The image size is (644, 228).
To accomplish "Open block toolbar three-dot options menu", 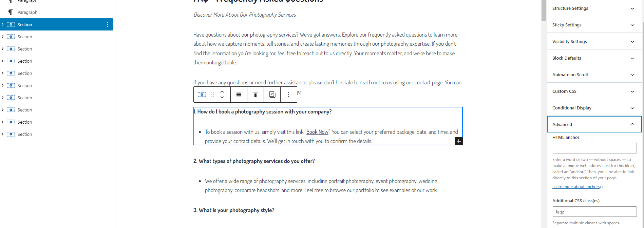I will (x=289, y=95).
